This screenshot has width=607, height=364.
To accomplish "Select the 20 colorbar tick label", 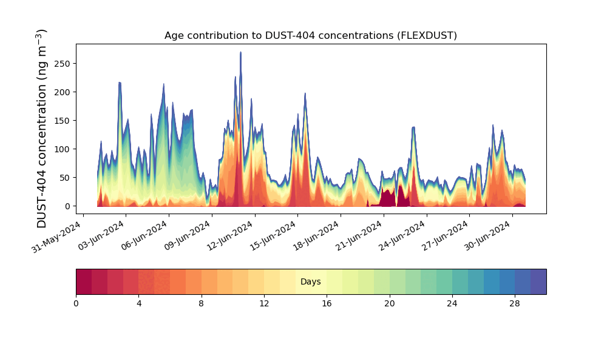I will [x=390, y=304].
